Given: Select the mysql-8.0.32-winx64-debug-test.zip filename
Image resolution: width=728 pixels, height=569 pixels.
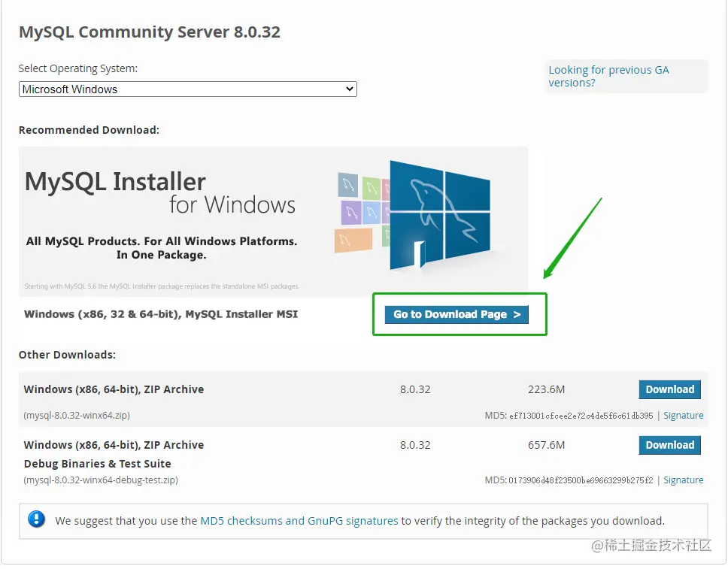Looking at the screenshot, I should [x=101, y=480].
